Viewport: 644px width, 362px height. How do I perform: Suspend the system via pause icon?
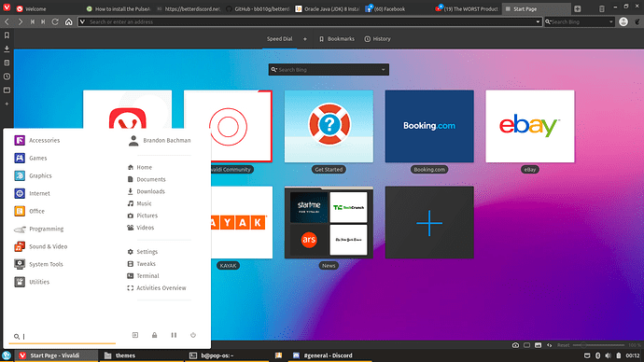[x=174, y=335]
